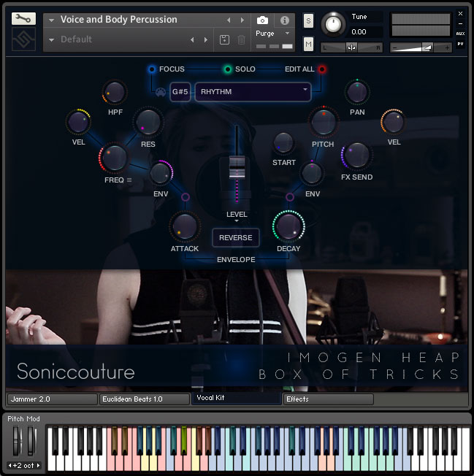Click the RES knob
This screenshot has height=476, width=474.
point(148,122)
